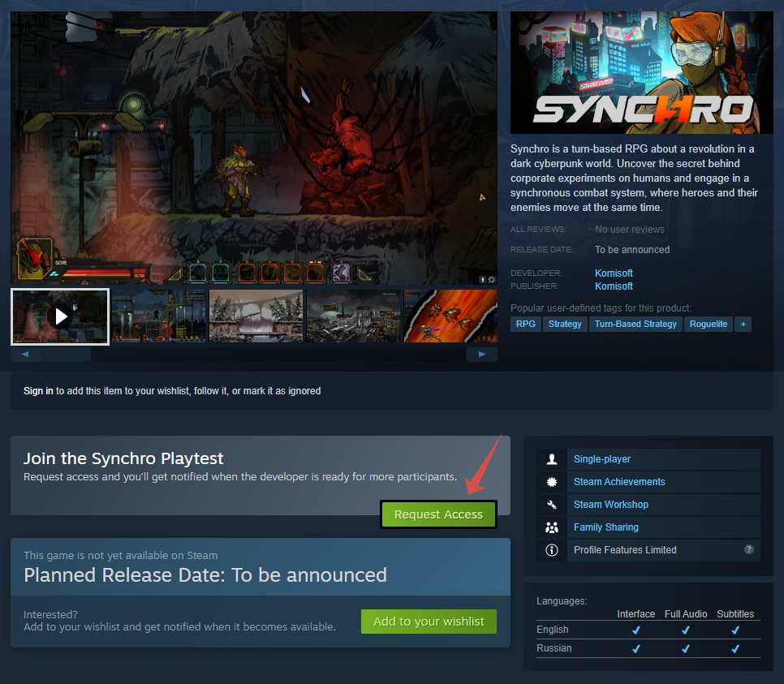Open the Profile Features question mark help

(748, 549)
